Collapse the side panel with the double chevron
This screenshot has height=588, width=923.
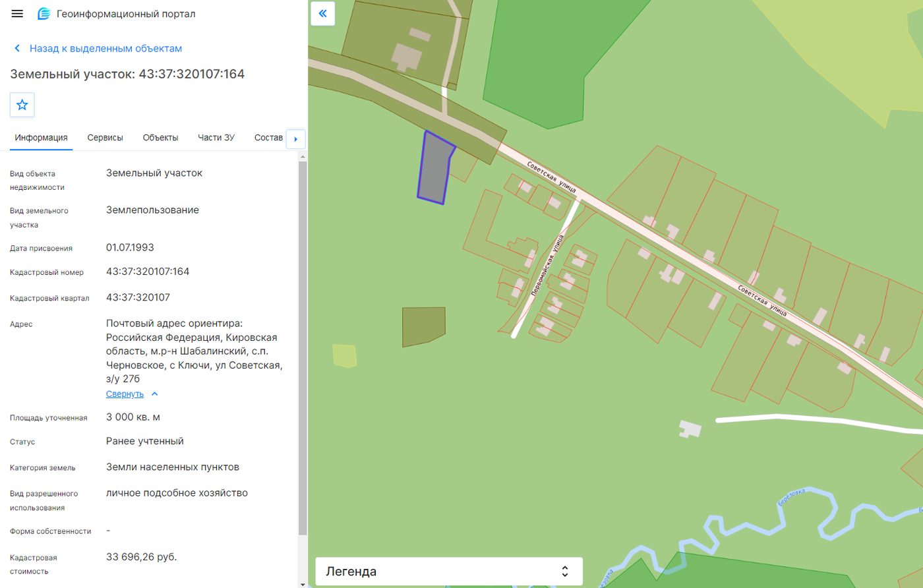(x=322, y=13)
